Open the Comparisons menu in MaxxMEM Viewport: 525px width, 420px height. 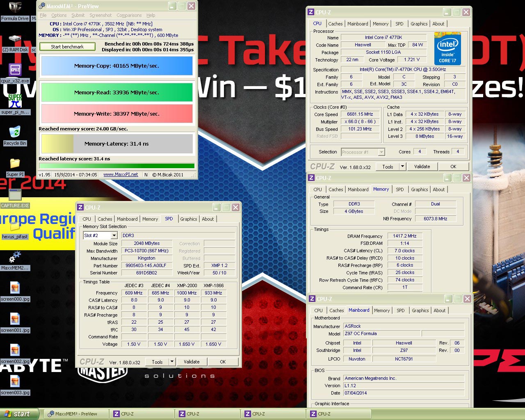click(x=129, y=15)
